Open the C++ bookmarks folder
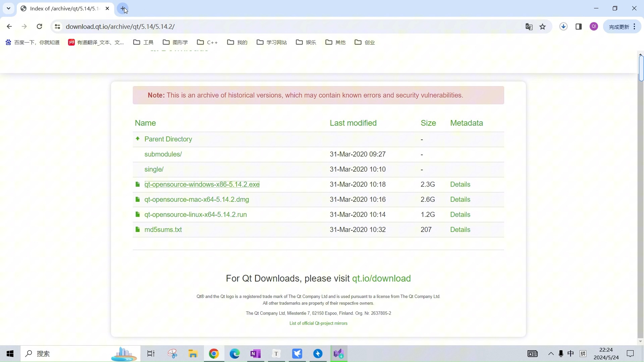 click(x=207, y=42)
